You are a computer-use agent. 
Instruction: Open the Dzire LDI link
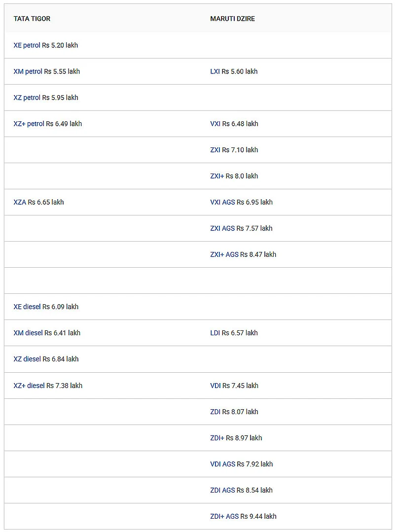pyautogui.click(x=215, y=333)
